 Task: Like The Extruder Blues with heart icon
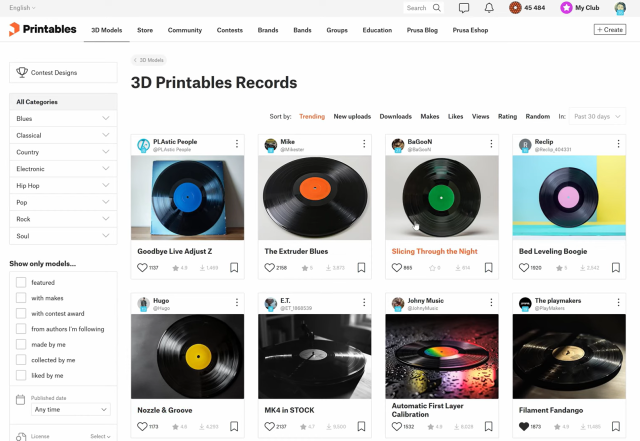[269, 268]
